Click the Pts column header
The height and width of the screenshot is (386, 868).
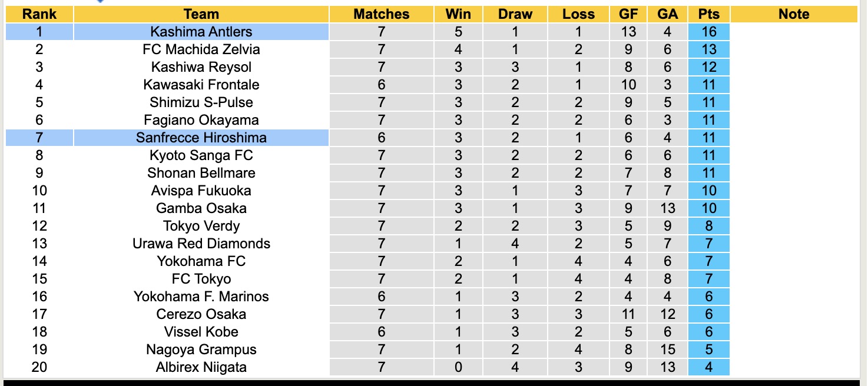(708, 14)
